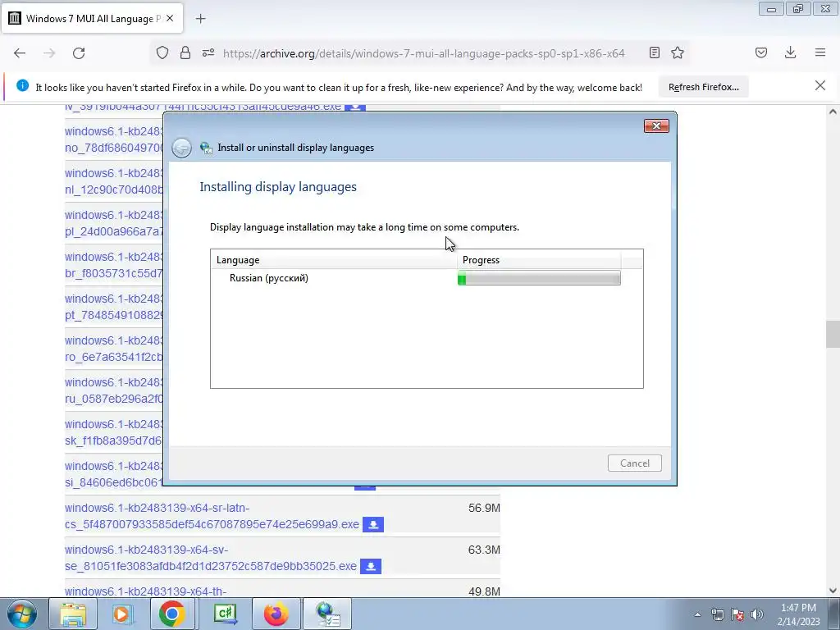Open the sv-se exe file link
This screenshot has height=630, width=840.
click(211, 558)
